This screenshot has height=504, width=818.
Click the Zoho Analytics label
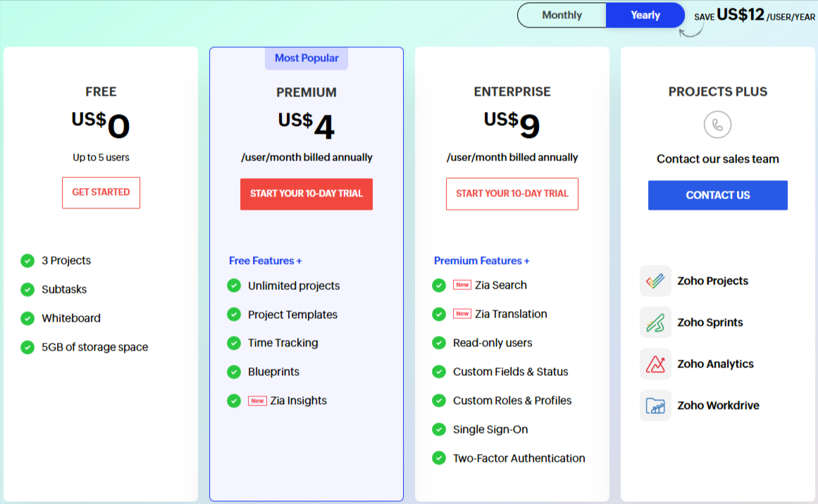715,364
